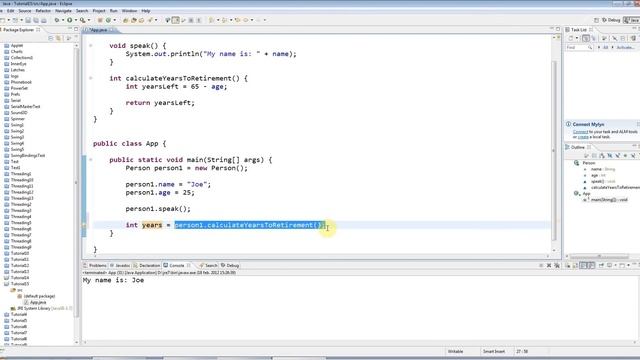Click the Run External Tools icon
The image size is (640, 360).
click(82, 20)
